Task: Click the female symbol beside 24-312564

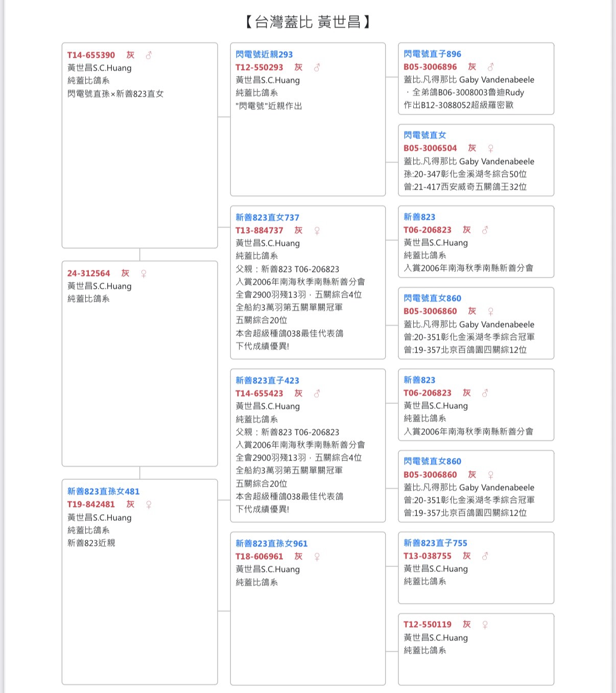Action: 144,273
